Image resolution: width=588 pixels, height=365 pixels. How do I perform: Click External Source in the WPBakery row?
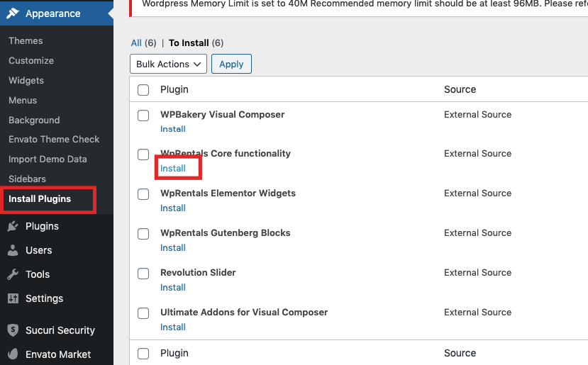pos(478,114)
